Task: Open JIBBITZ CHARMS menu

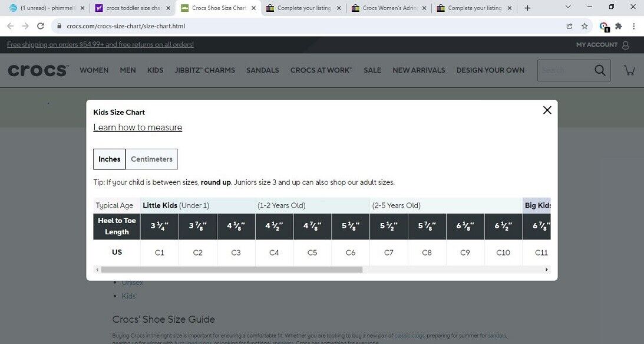Action: (x=204, y=70)
